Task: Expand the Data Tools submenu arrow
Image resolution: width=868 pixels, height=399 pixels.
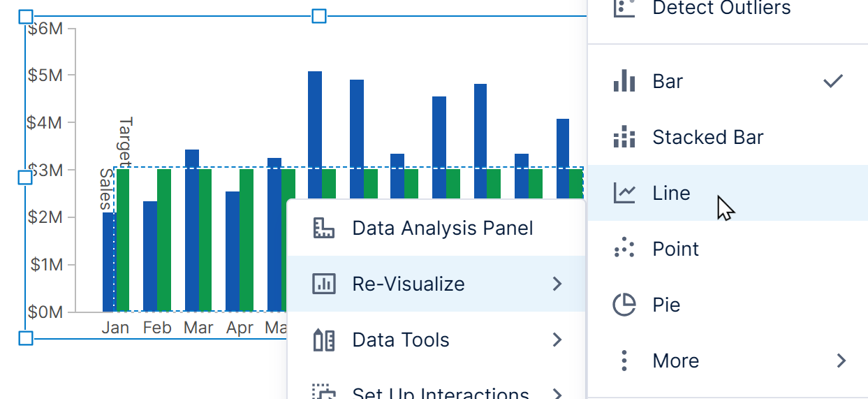Action: (557, 340)
